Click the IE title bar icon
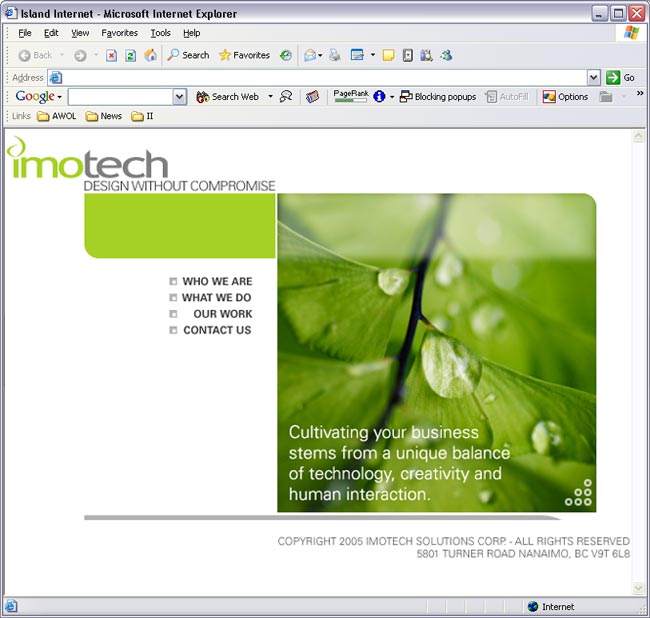Image resolution: width=650 pixels, height=618 pixels. pyautogui.click(x=11, y=13)
